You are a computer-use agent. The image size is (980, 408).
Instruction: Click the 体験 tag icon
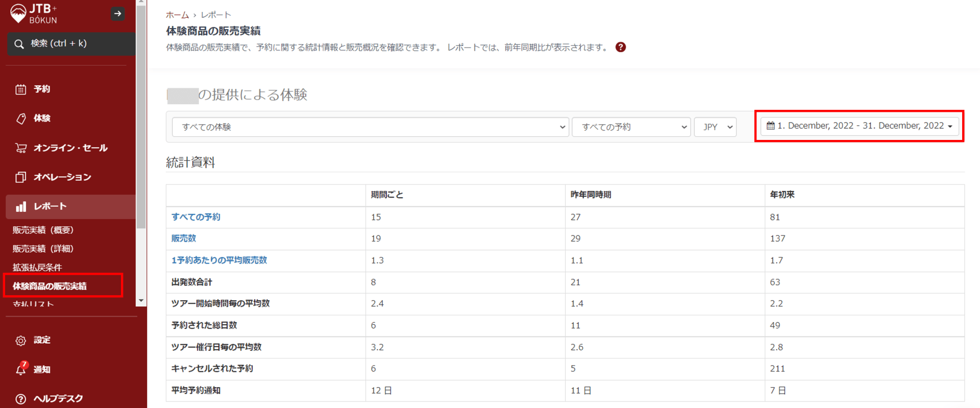[x=20, y=118]
